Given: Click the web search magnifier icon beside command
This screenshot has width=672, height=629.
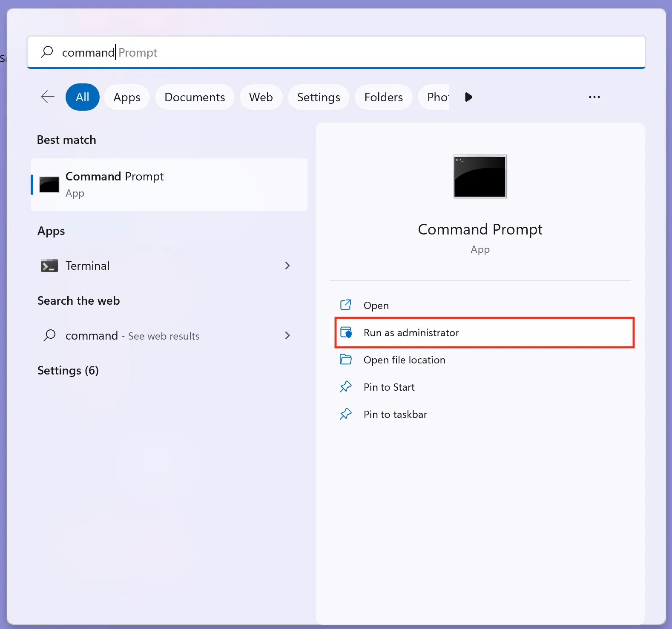Looking at the screenshot, I should (49, 335).
